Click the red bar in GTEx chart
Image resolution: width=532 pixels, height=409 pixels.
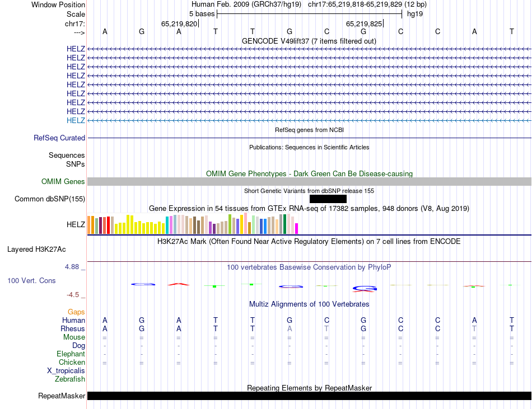[108, 225]
